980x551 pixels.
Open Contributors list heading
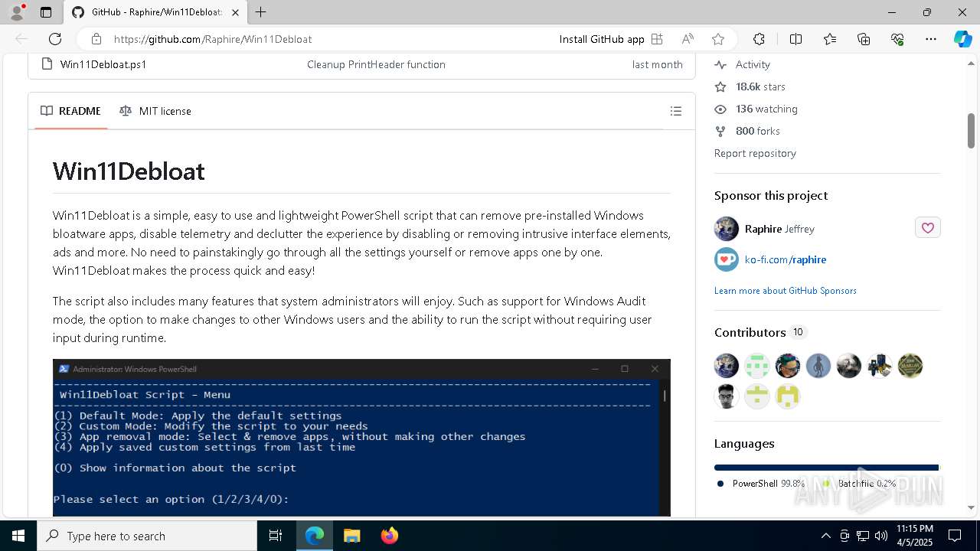click(750, 332)
